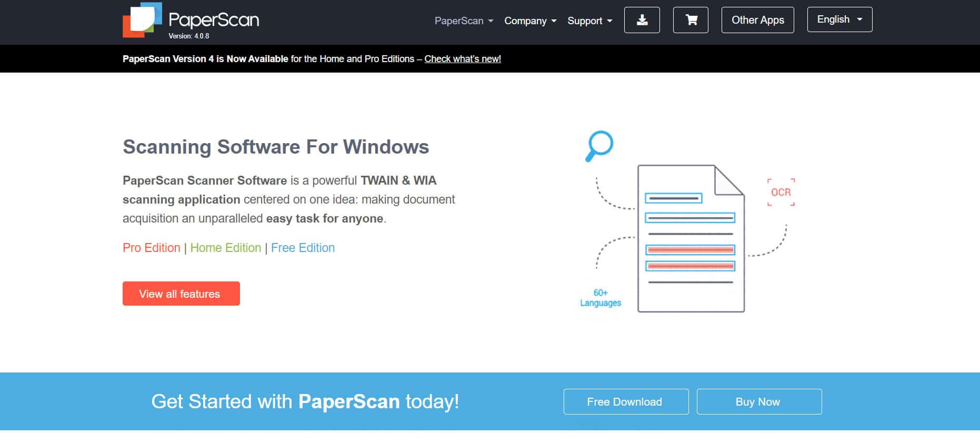Screen dimensions: 980x444
Task: Click the OCR illustration label
Action: tap(781, 192)
